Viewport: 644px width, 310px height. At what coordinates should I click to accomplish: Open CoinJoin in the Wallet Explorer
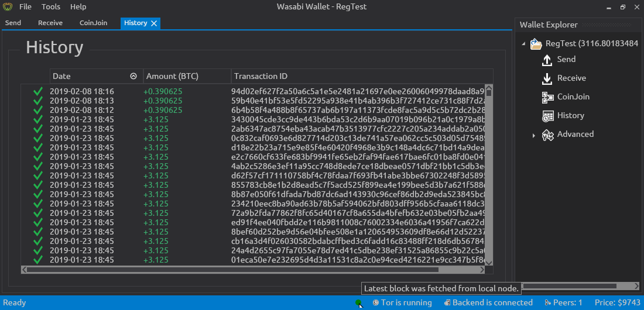(573, 97)
